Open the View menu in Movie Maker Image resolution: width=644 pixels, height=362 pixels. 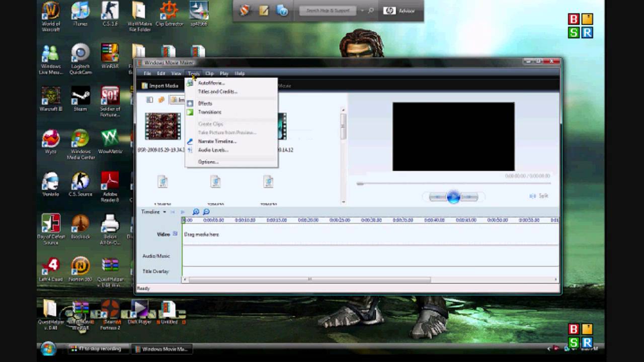click(176, 73)
